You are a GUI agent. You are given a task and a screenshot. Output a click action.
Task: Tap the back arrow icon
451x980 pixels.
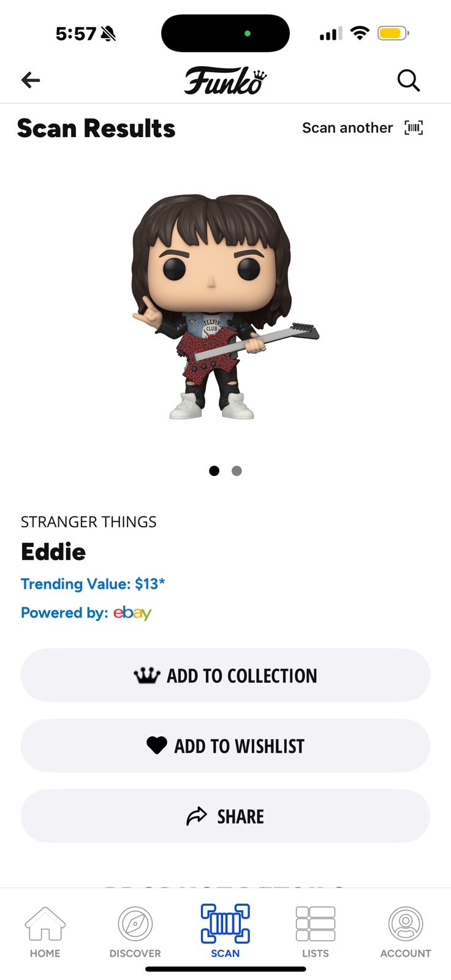click(31, 80)
